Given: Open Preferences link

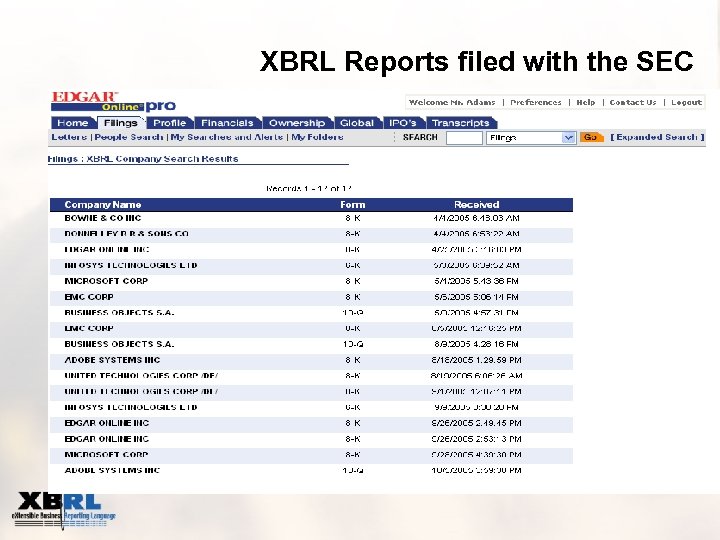Looking at the screenshot, I should (535, 102).
